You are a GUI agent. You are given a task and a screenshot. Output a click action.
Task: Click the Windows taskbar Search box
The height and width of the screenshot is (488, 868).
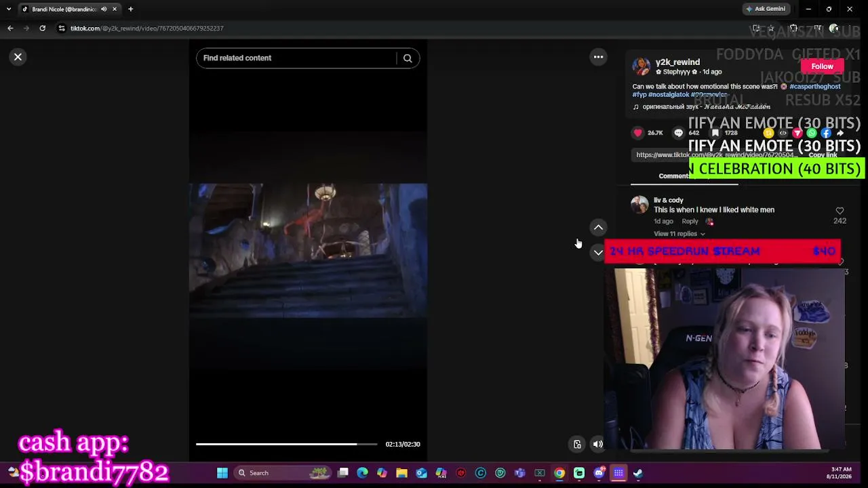point(284,473)
